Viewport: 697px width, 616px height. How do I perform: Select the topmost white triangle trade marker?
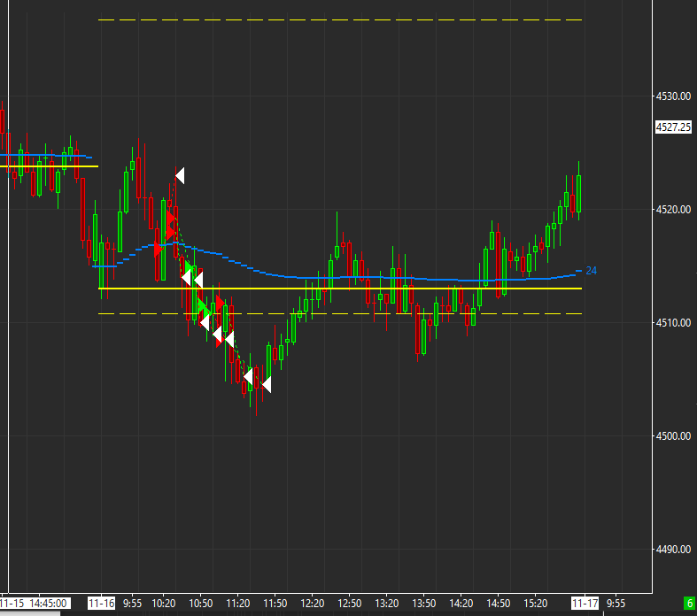pyautogui.click(x=180, y=176)
